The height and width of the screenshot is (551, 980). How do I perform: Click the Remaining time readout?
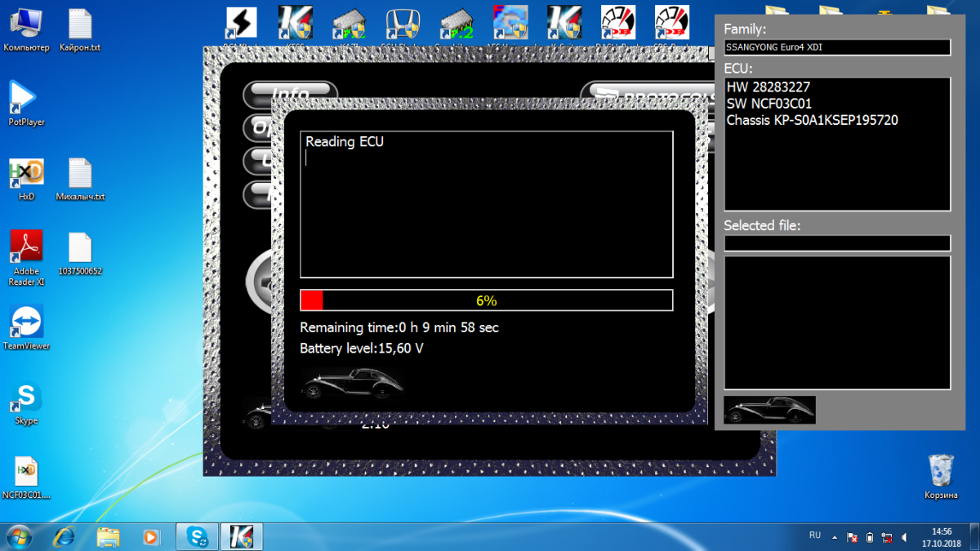pos(399,327)
